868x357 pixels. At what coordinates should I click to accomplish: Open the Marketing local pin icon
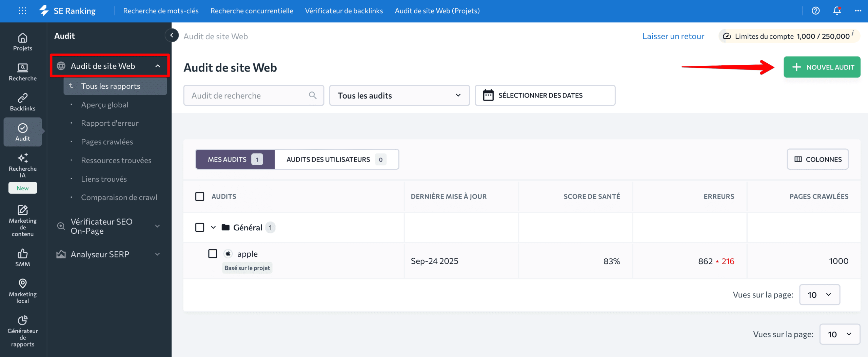pos(22,283)
